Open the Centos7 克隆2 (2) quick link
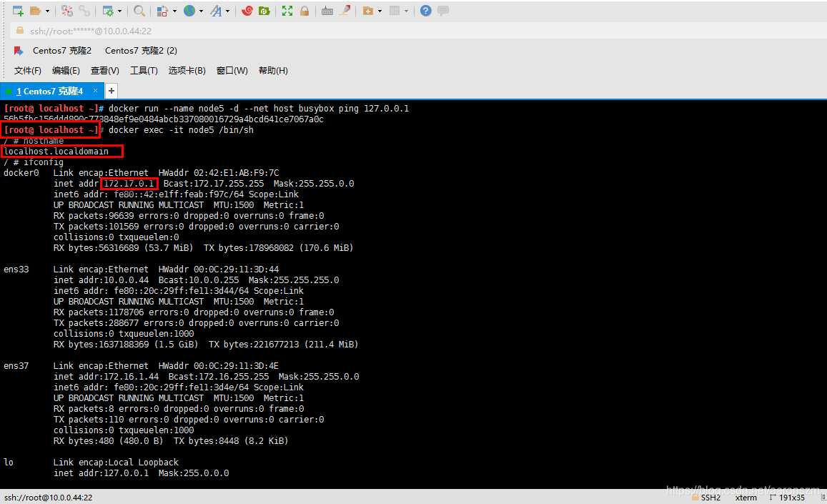The height and width of the screenshot is (504, 827). [x=141, y=51]
